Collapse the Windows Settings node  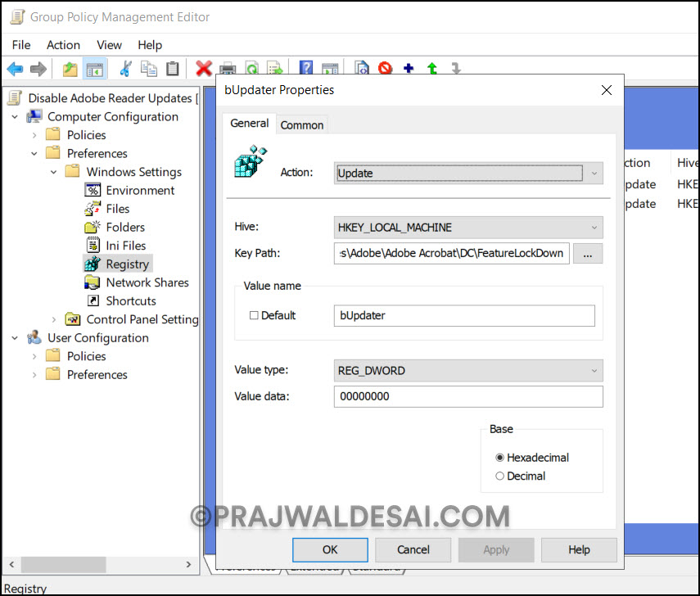tap(53, 172)
